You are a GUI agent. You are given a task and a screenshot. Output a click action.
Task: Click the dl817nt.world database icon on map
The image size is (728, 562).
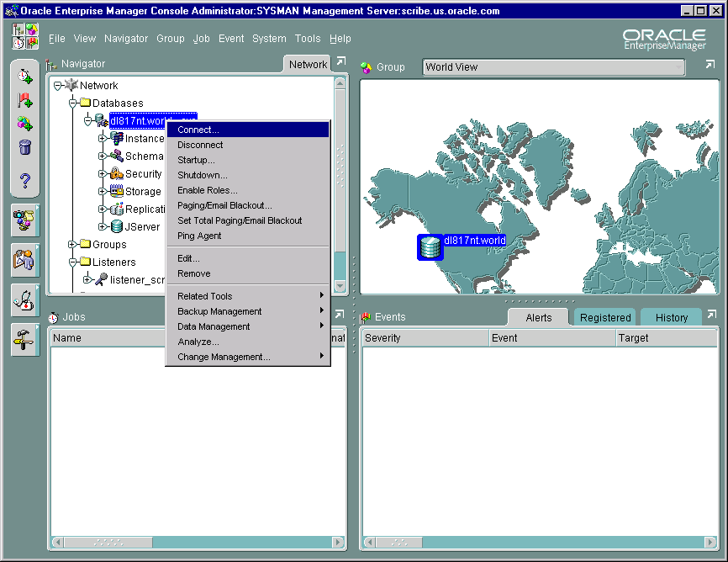click(x=430, y=247)
